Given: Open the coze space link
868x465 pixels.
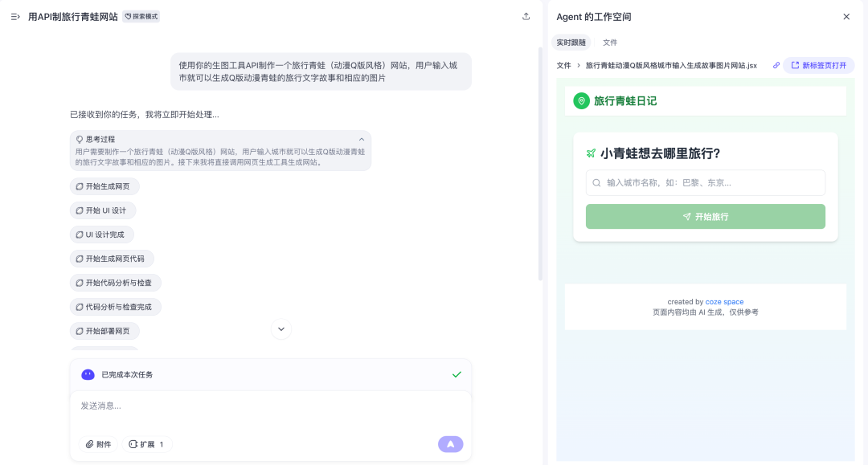Looking at the screenshot, I should click(x=724, y=302).
